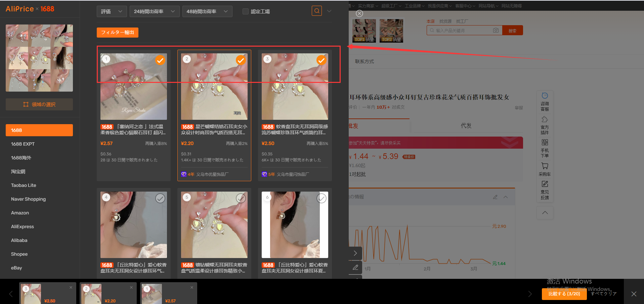Image resolution: width=644 pixels, height=304 pixels.
Task: Close the AliPrice panel with circle X
Action: [x=359, y=13]
